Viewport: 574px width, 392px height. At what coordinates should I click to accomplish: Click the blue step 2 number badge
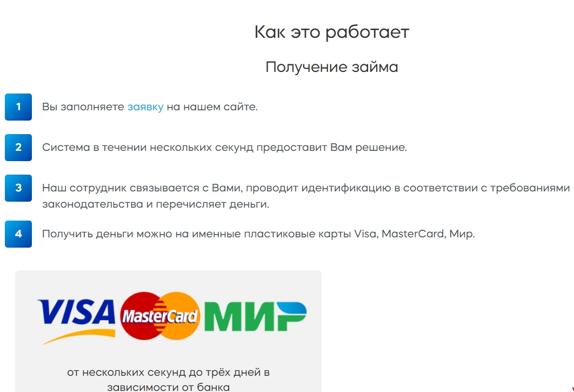18,147
